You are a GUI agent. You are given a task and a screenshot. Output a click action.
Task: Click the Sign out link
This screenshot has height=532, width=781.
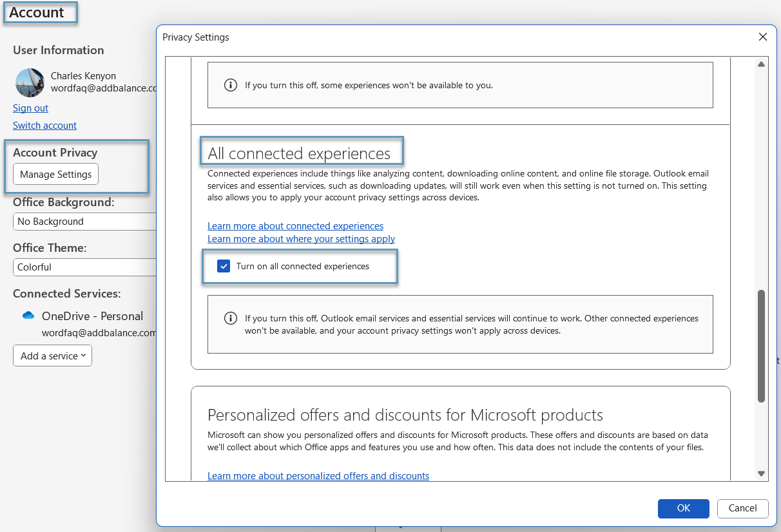pyautogui.click(x=30, y=108)
